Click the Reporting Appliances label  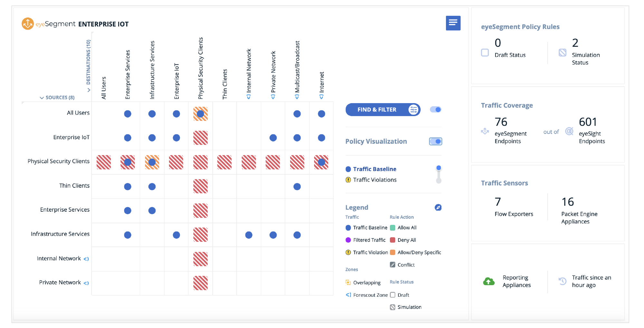tap(516, 281)
